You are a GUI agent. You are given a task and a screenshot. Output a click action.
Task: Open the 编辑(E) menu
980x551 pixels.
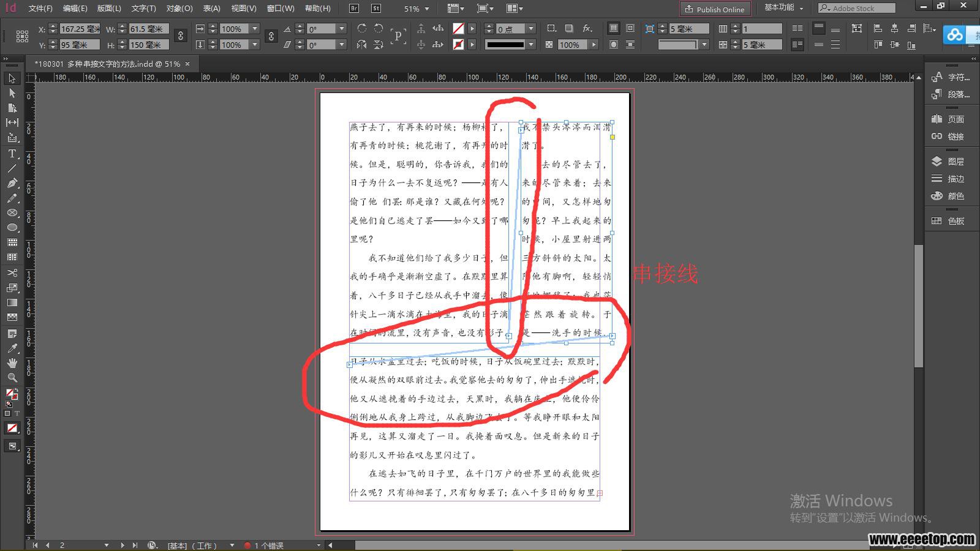point(75,9)
